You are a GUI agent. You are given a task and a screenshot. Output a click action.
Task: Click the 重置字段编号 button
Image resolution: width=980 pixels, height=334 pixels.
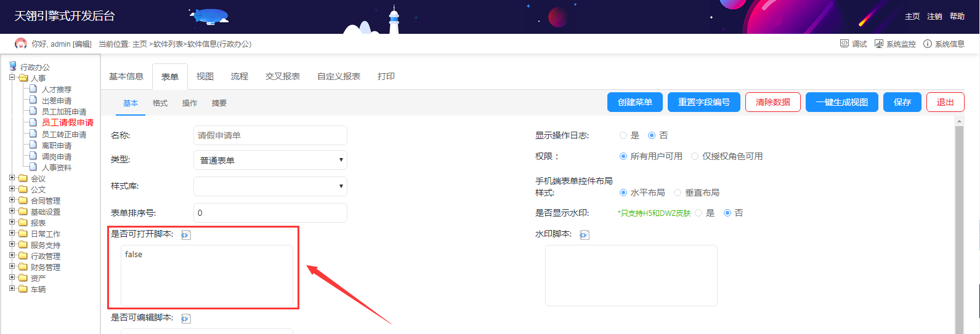pyautogui.click(x=704, y=102)
